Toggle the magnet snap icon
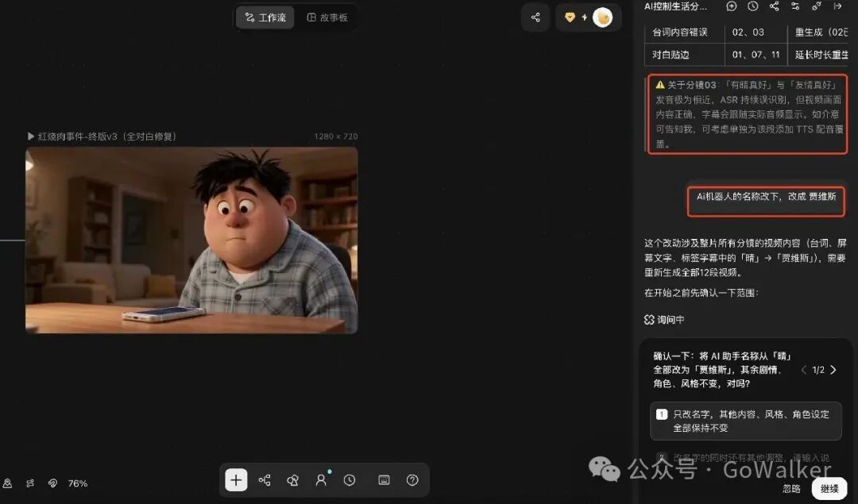858x504 pixels. point(52,483)
